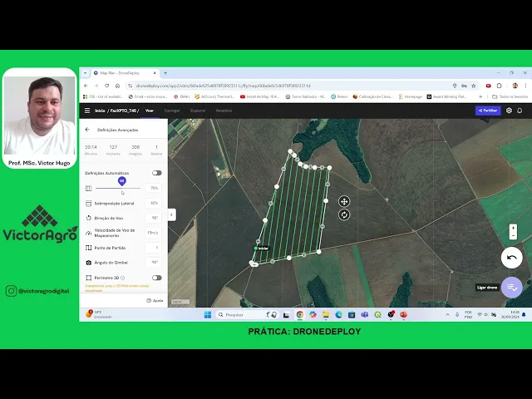This screenshot has height=399, width=532.
Task: Click the frontal overlap icon beside slider
Action: 89,189
